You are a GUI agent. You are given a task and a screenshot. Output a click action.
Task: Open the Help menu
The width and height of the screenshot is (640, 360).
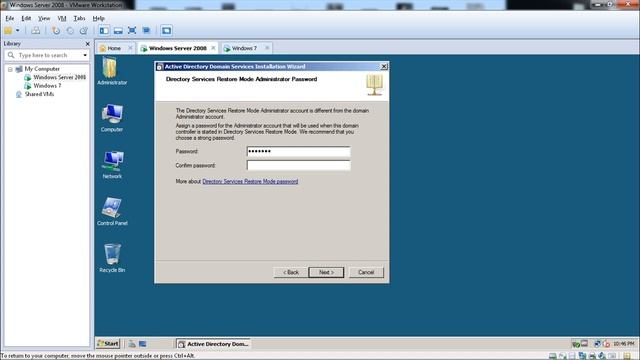[98, 18]
